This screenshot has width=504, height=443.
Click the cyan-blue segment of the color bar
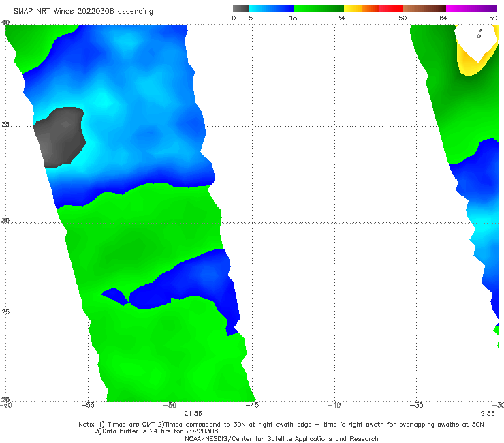[x=272, y=8]
